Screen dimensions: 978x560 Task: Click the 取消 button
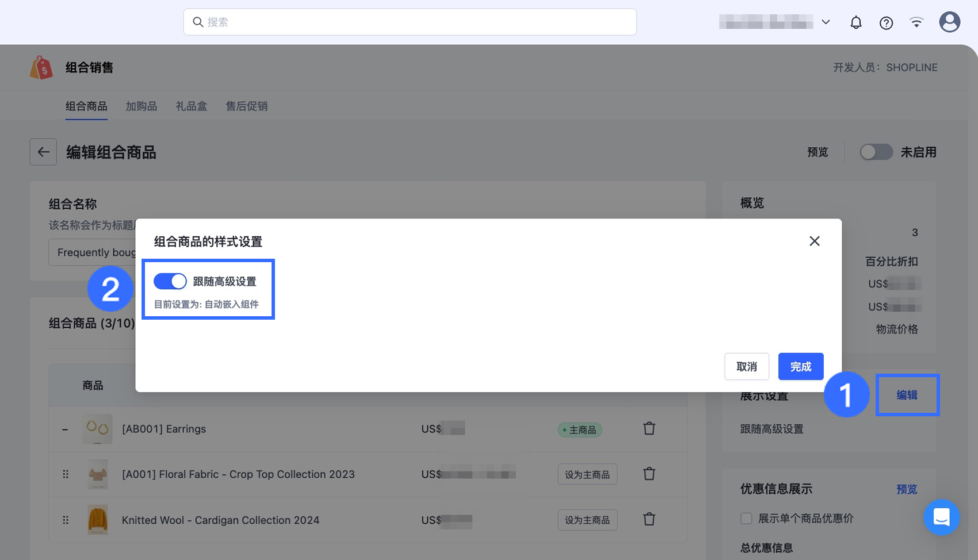(747, 366)
